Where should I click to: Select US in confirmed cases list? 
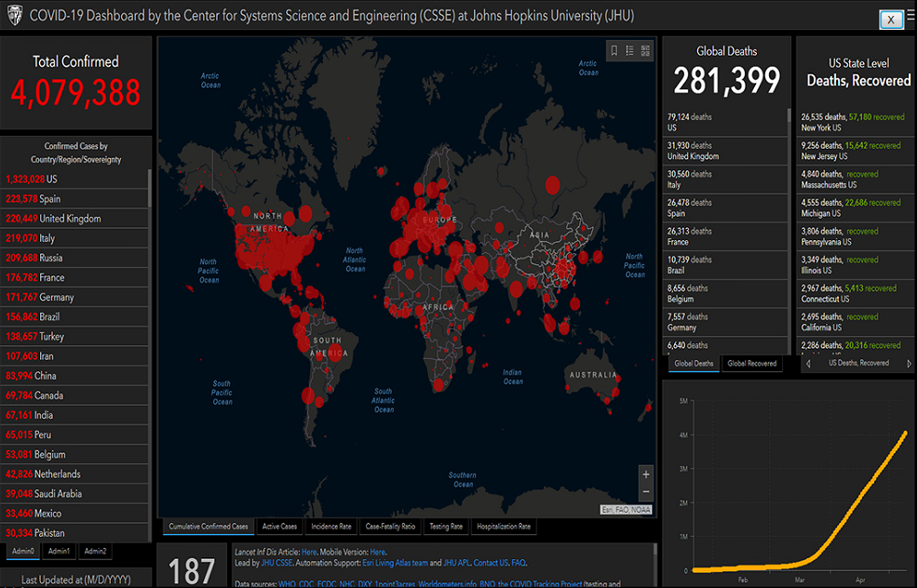pyautogui.click(x=74, y=180)
